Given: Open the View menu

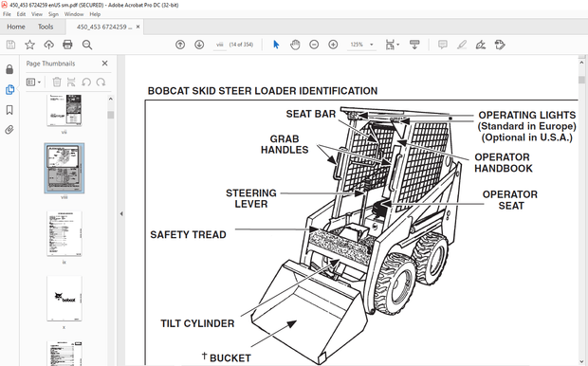Looking at the screenshot, I should (37, 14).
